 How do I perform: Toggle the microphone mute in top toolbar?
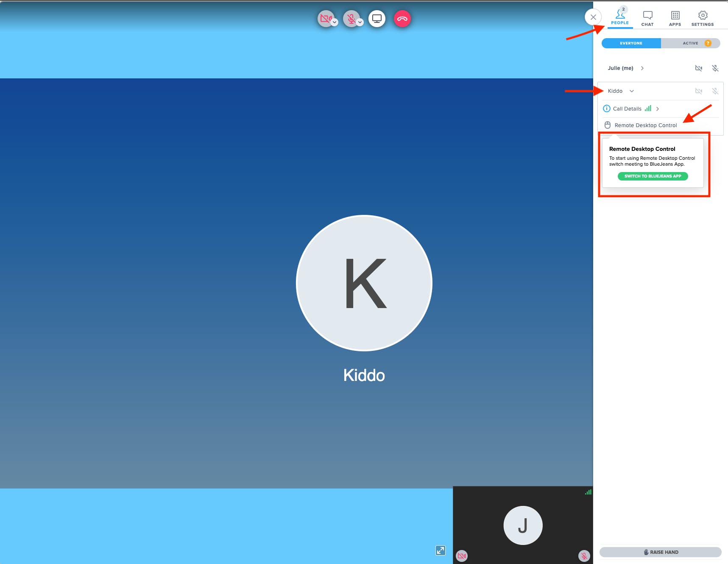click(x=351, y=18)
